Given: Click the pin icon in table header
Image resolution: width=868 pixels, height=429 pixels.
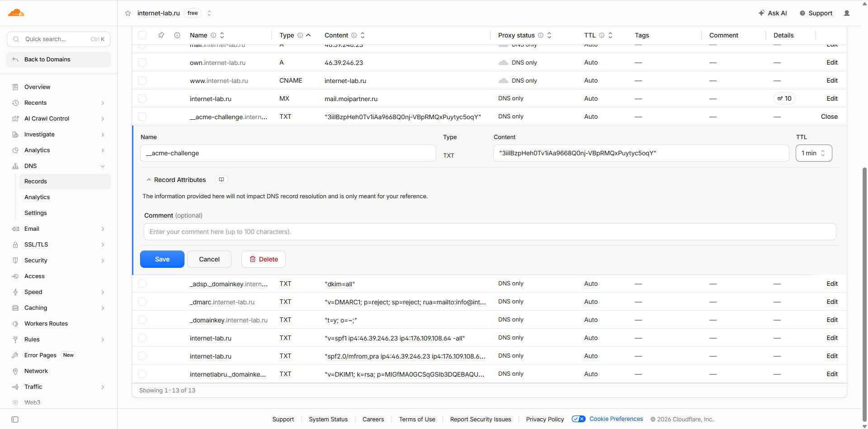Looking at the screenshot, I should tap(161, 35).
